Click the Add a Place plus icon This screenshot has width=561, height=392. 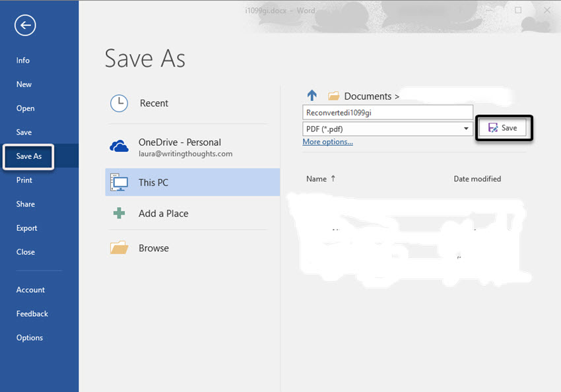[119, 213]
